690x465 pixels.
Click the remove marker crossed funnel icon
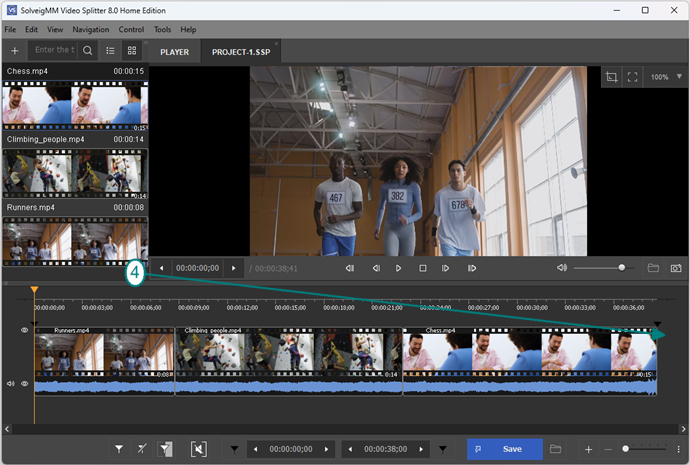pyautogui.click(x=142, y=449)
